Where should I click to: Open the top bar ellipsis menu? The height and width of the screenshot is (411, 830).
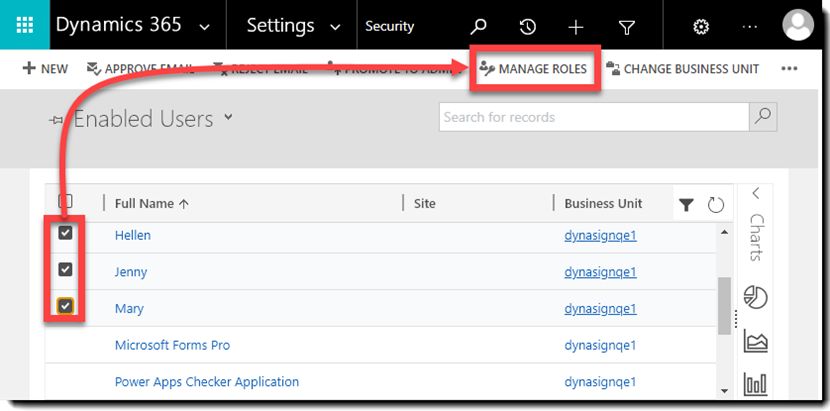pyautogui.click(x=750, y=26)
